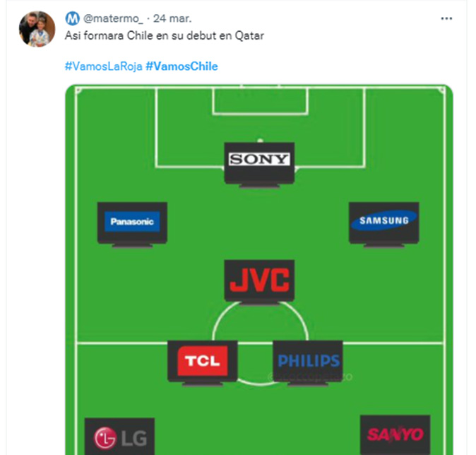This screenshot has height=455, width=476.
Task: Open the 24 mar. tweet timestamp
Action: [x=172, y=19]
